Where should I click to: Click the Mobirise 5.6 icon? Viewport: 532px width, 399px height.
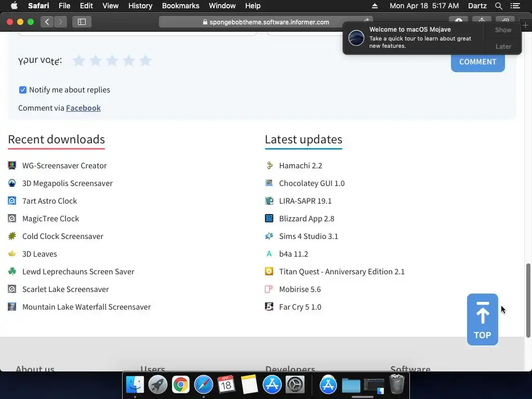click(269, 289)
